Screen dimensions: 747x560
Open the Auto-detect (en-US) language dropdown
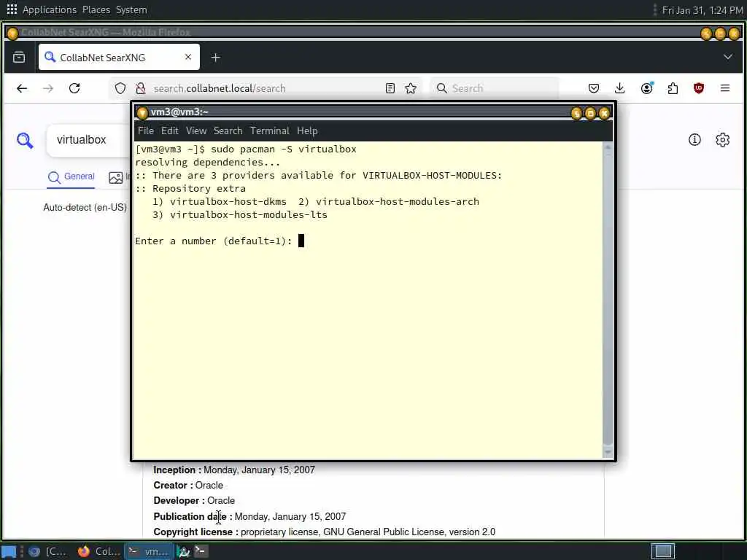[85, 208]
